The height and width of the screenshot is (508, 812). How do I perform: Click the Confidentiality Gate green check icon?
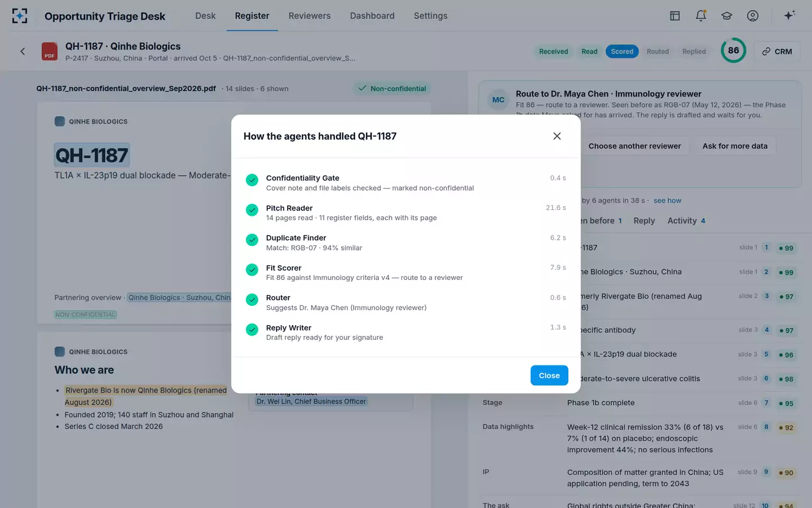pos(252,180)
